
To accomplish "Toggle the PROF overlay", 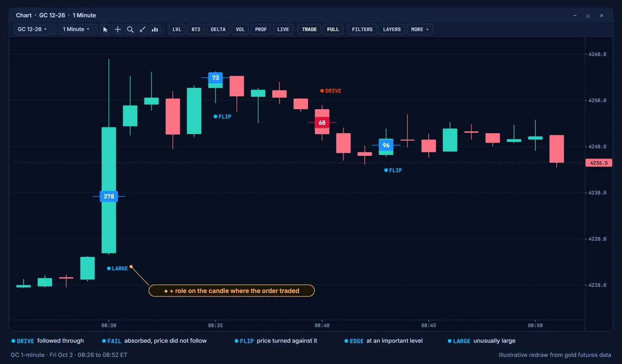I will click(261, 29).
